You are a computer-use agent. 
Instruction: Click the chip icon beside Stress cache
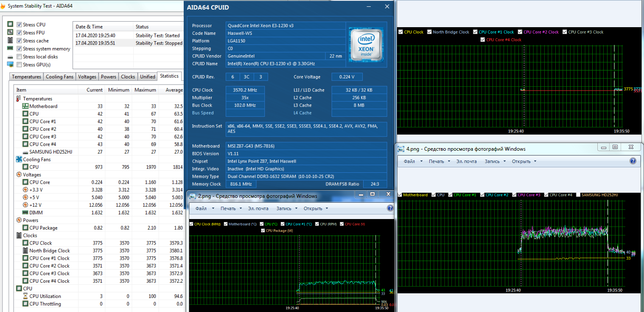10,41
